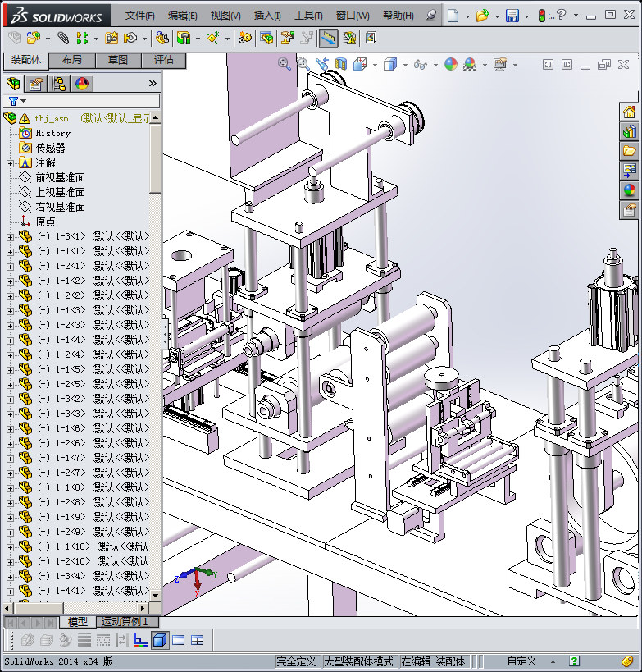642x672 pixels.
Task: Open the Design Library in the task pane
Action: coord(629,131)
